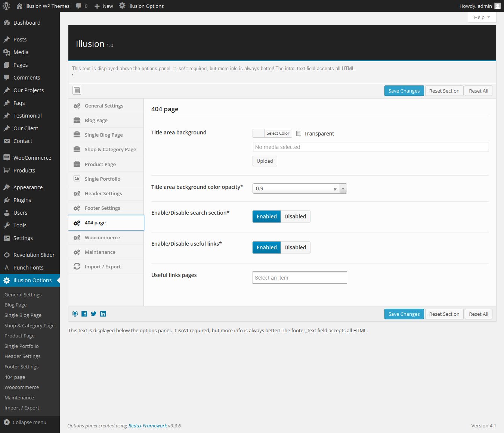504x433 pixels.
Task: Click the Media icon in the sidebar
Action: 7,52
